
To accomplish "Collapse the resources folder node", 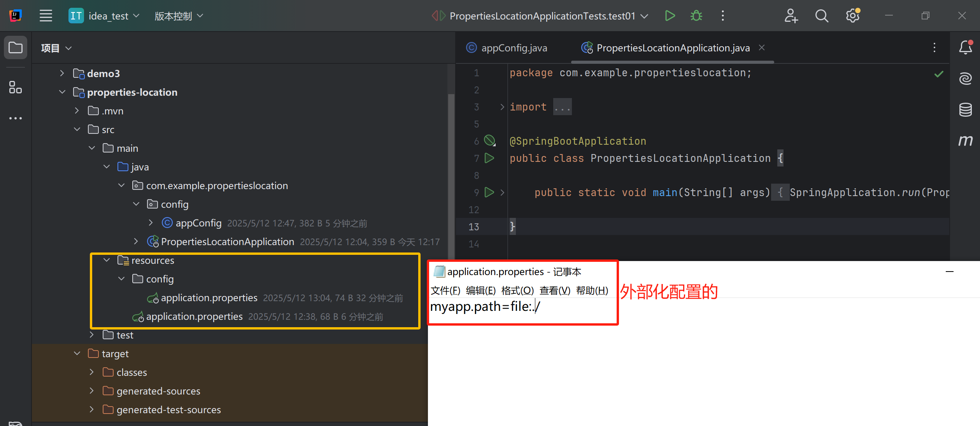I will 107,260.
